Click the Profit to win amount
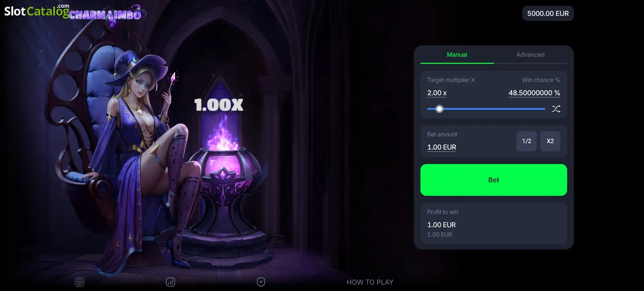Viewport: 644px width, 291px height. (441, 225)
